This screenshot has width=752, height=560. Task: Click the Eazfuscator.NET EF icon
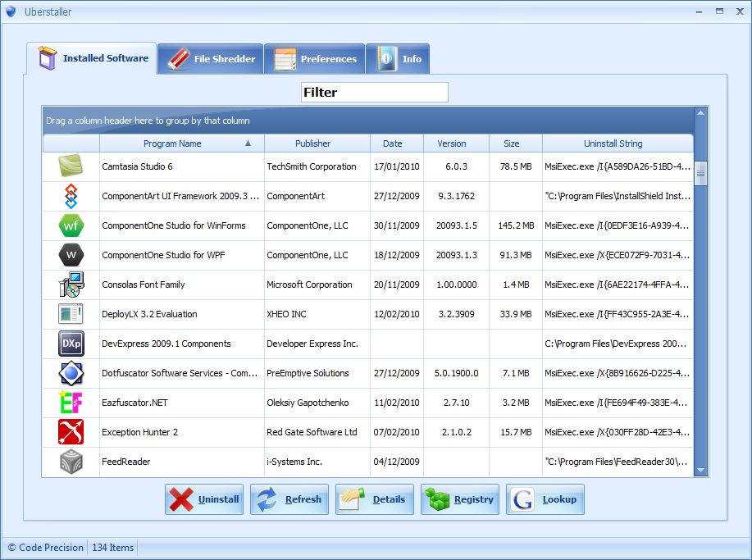71,403
